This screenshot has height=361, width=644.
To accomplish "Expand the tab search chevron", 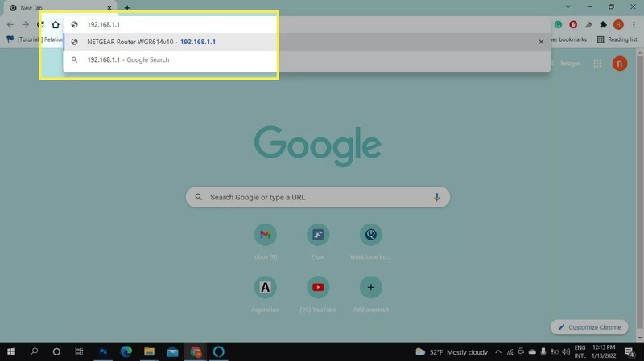I will [568, 7].
